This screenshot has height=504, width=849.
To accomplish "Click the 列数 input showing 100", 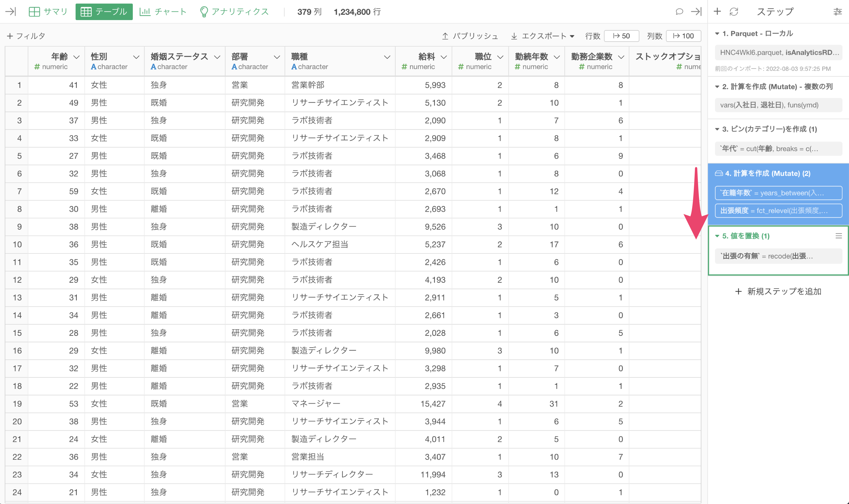I will pos(683,36).
